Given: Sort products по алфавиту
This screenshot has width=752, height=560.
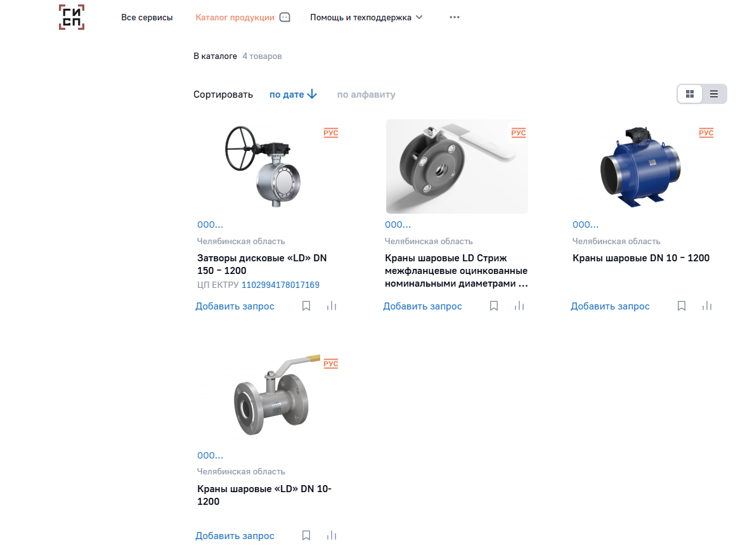Looking at the screenshot, I should click(x=366, y=94).
